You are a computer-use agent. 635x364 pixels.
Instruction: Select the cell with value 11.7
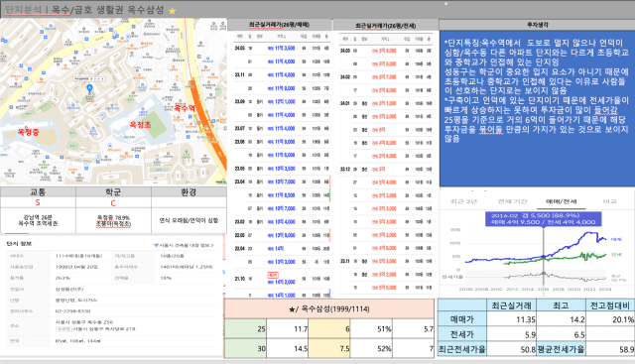pos(288,329)
